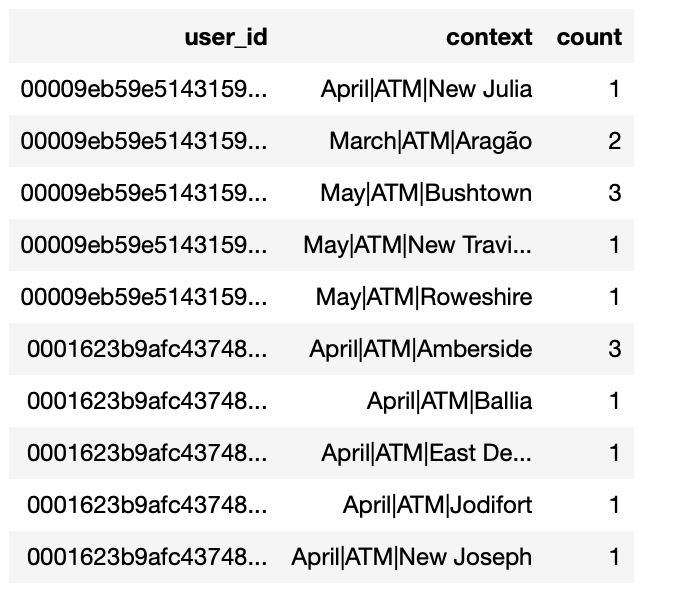This screenshot has height=600, width=700.
Task: Select the truncated May|ATM|New Travi... cell
Action: (x=417, y=245)
